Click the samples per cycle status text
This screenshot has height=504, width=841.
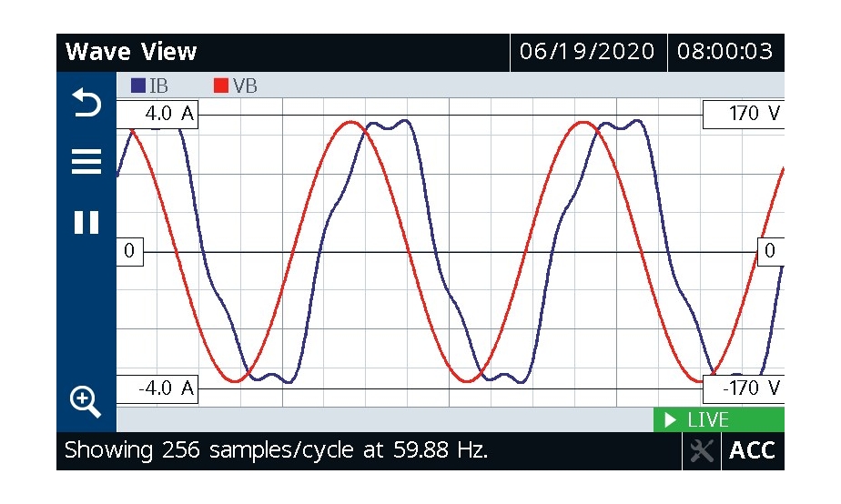(276, 450)
